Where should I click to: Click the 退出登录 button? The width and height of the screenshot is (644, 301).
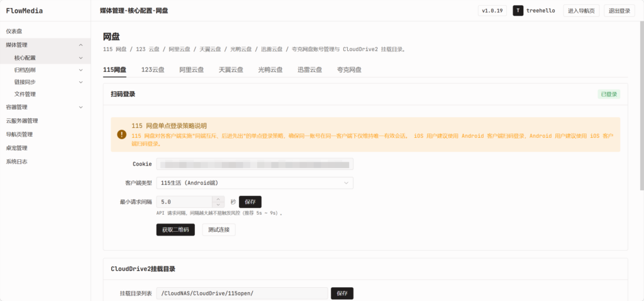(x=619, y=11)
